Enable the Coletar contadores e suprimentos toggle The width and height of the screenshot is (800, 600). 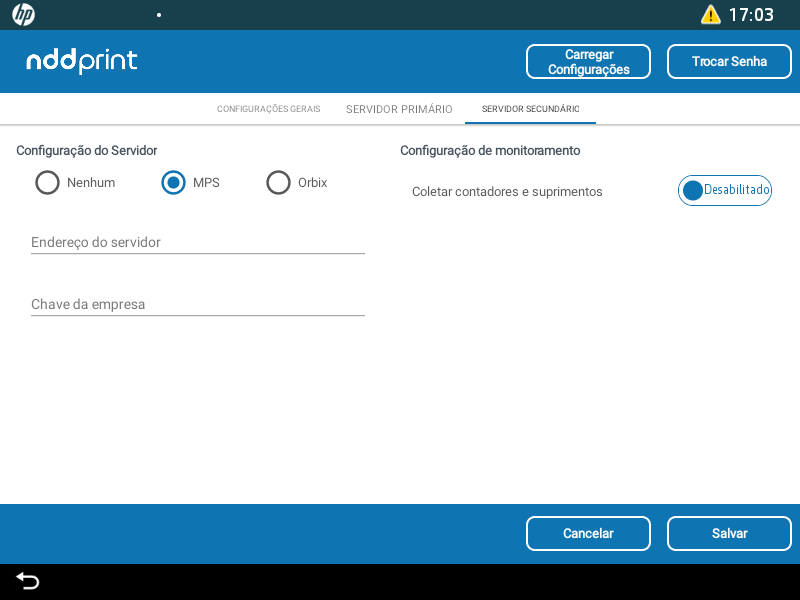click(724, 190)
